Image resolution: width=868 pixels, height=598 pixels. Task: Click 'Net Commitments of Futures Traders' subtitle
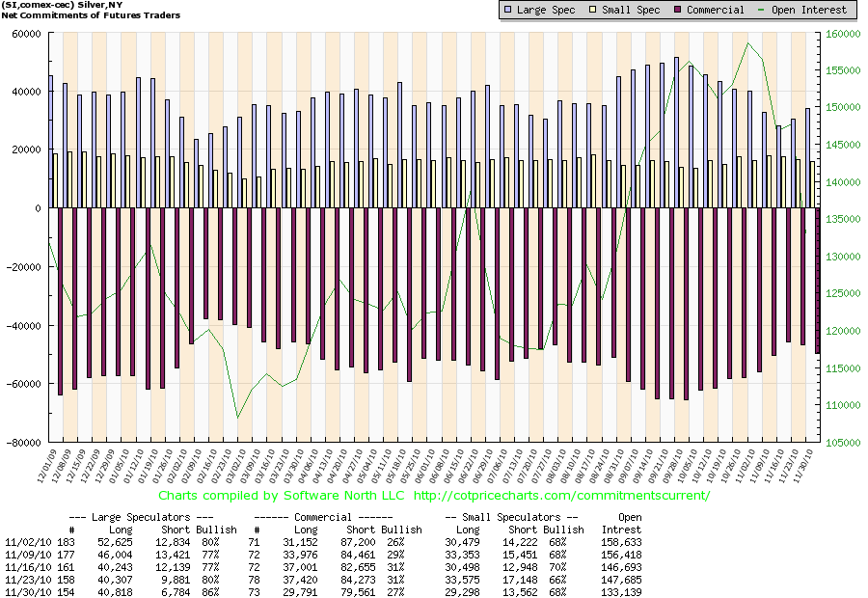coord(91,15)
